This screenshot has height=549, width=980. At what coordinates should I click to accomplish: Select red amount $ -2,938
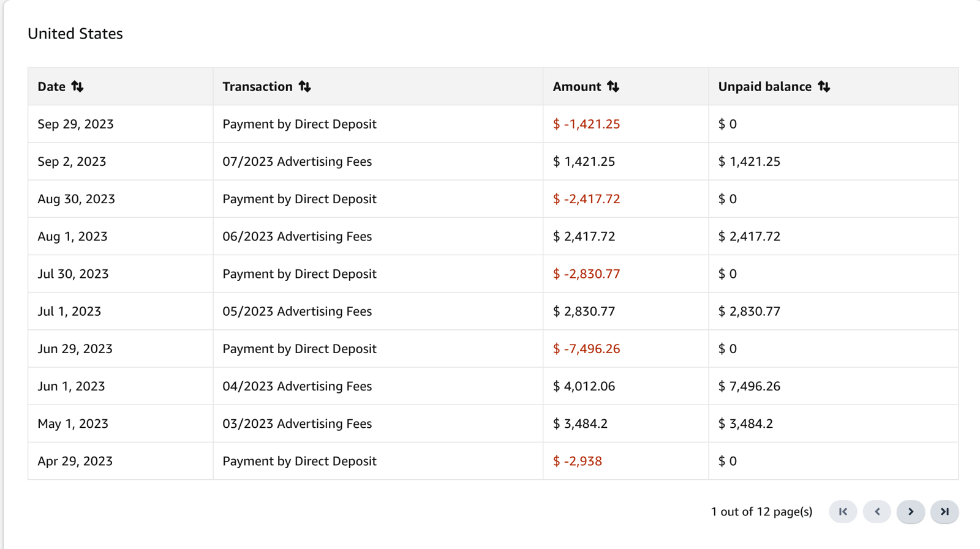pos(577,461)
